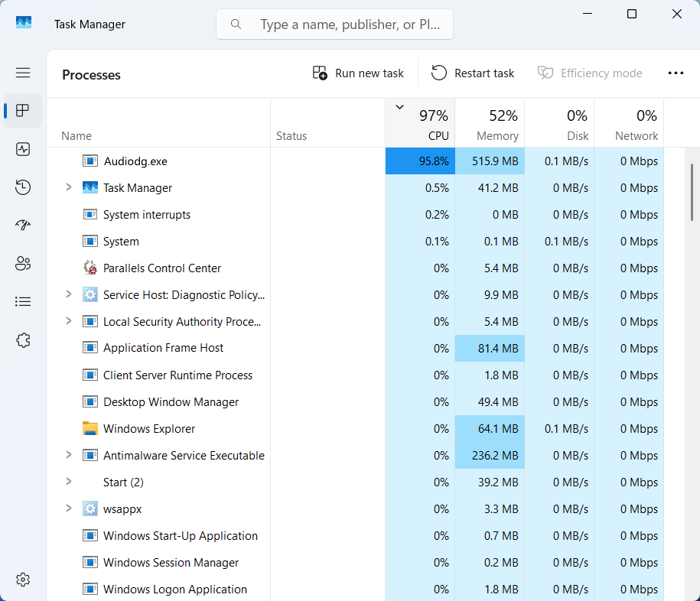
Task: Expand the wsappx process group
Action: click(68, 508)
